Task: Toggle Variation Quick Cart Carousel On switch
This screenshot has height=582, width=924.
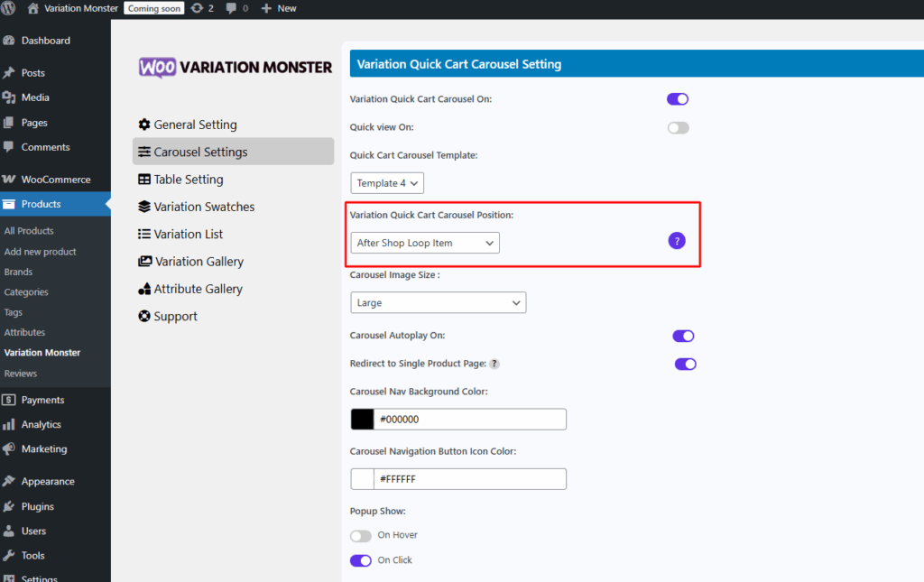Action: (x=678, y=99)
